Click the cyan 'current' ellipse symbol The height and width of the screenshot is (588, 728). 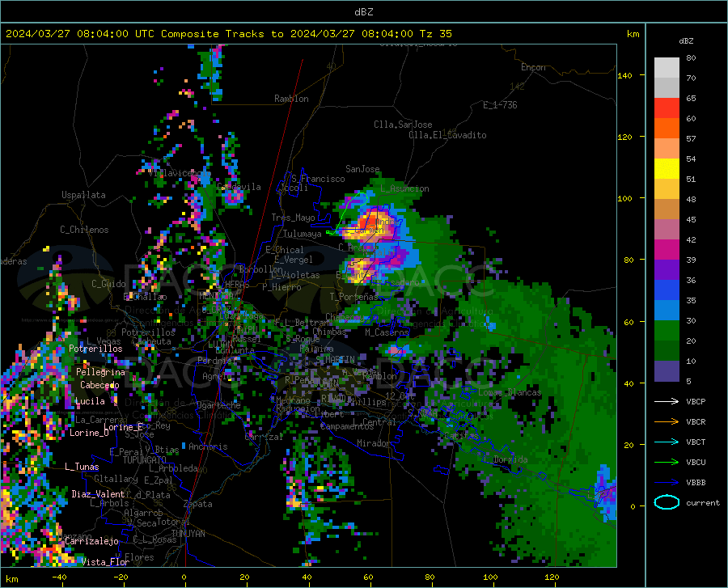667,502
